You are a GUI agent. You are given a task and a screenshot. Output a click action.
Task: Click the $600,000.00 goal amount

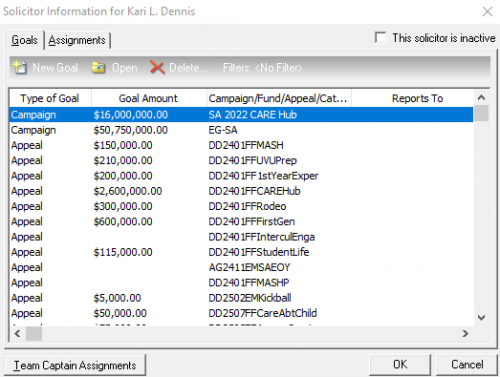tap(123, 222)
